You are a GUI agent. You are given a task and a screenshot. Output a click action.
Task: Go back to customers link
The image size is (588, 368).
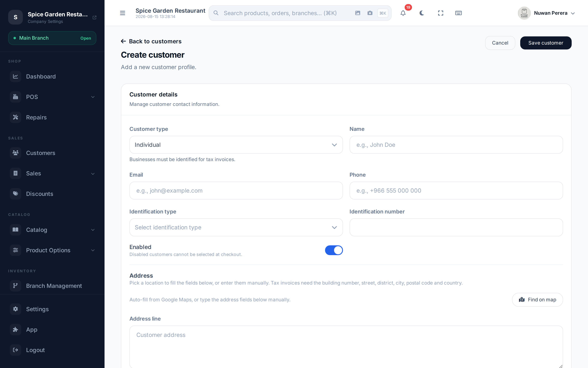(x=151, y=41)
